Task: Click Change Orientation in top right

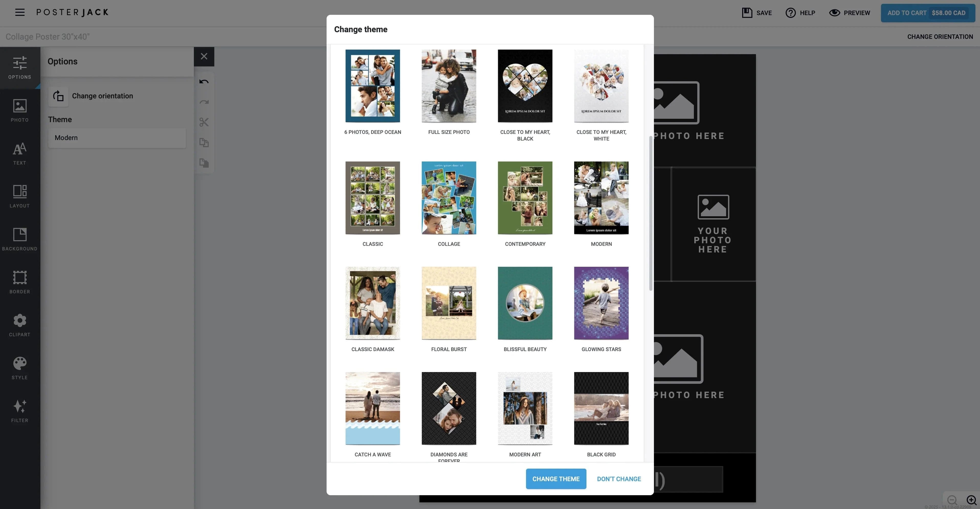Action: click(940, 37)
